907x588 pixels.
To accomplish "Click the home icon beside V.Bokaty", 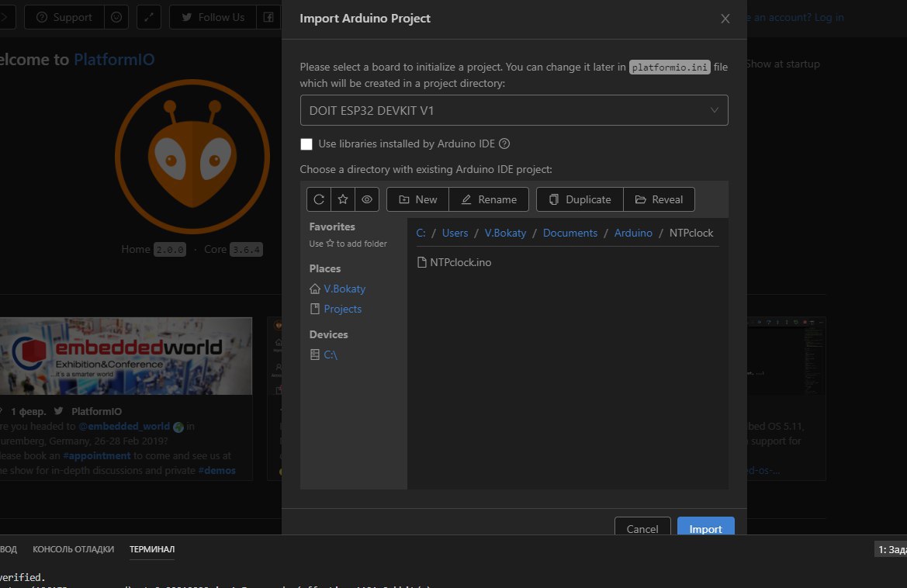I will 315,289.
